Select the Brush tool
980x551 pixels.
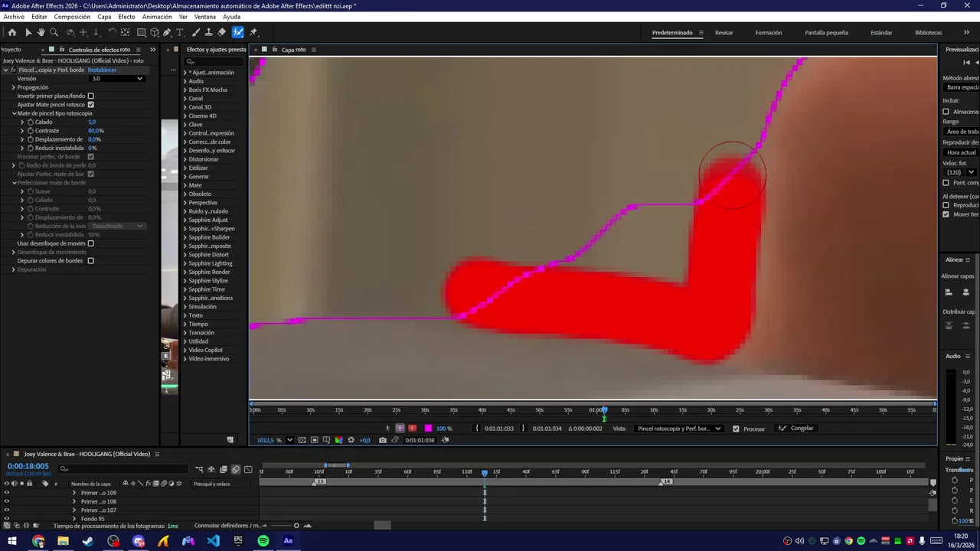(196, 32)
